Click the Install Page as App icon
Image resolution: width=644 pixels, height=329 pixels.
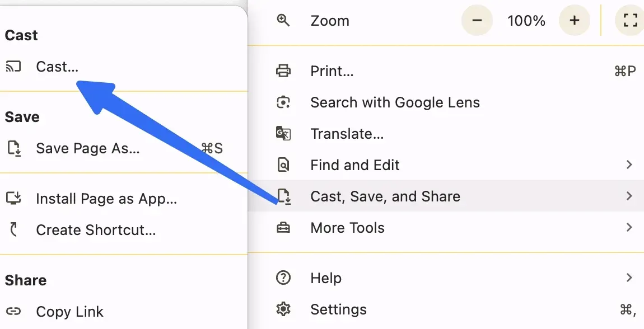click(x=13, y=199)
